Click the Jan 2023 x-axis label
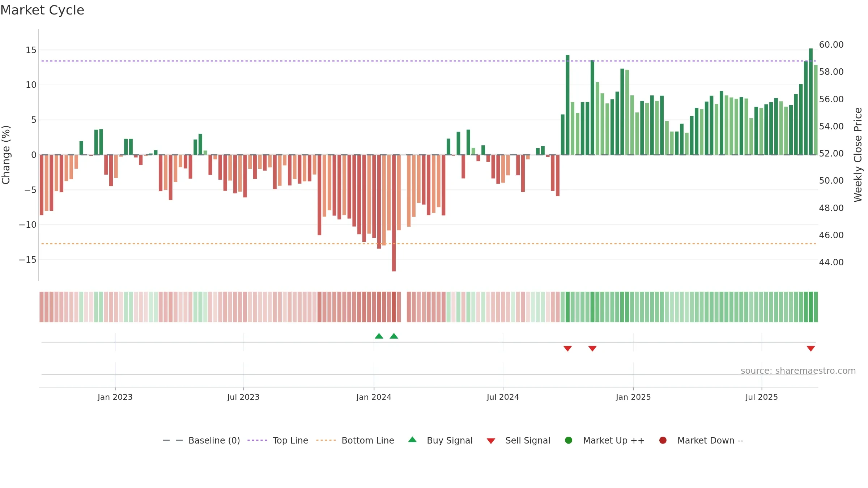The width and height of the screenshot is (868, 488). (x=115, y=397)
